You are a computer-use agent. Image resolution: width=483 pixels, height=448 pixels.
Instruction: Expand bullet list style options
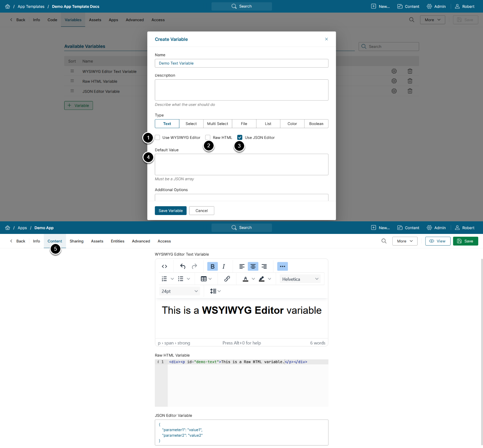188,279
